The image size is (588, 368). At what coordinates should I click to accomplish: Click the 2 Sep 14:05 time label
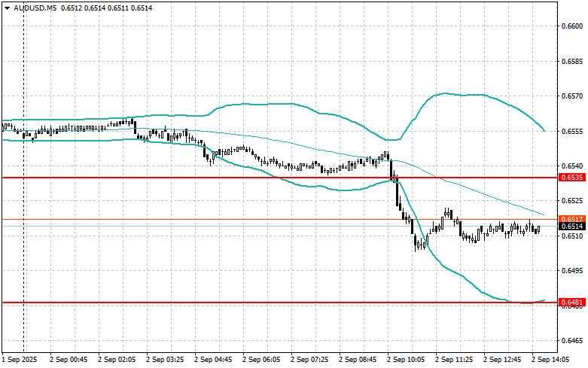550,360
